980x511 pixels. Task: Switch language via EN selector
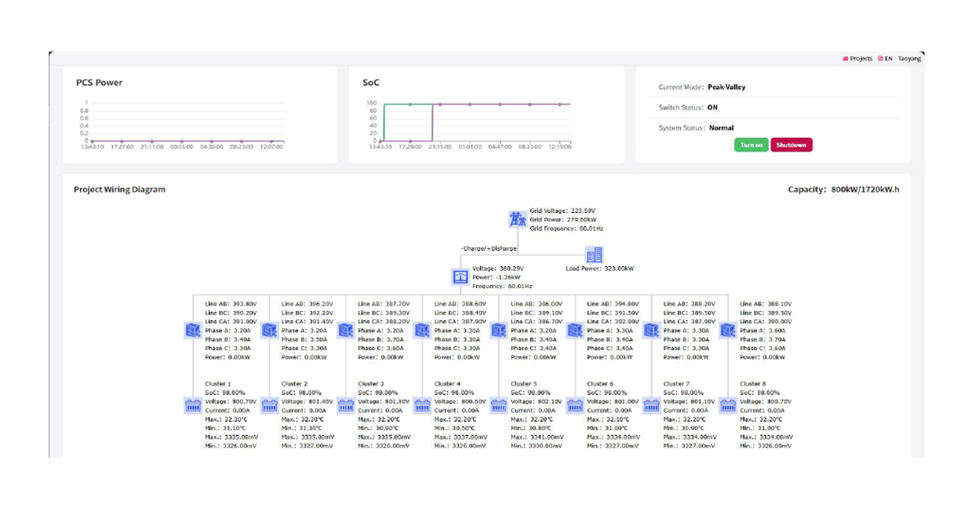pyautogui.click(x=885, y=59)
